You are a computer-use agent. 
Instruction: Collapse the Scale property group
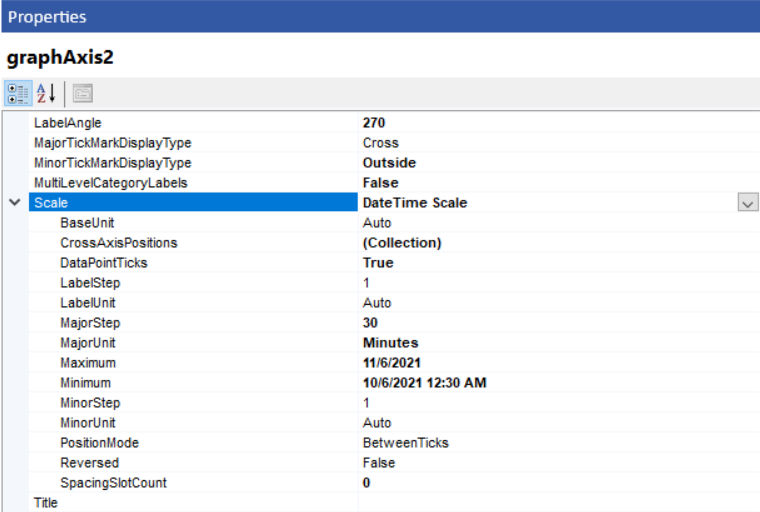click(14, 203)
